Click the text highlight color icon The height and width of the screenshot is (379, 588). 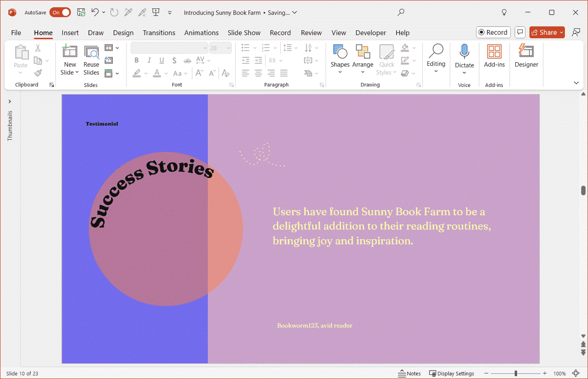point(137,73)
